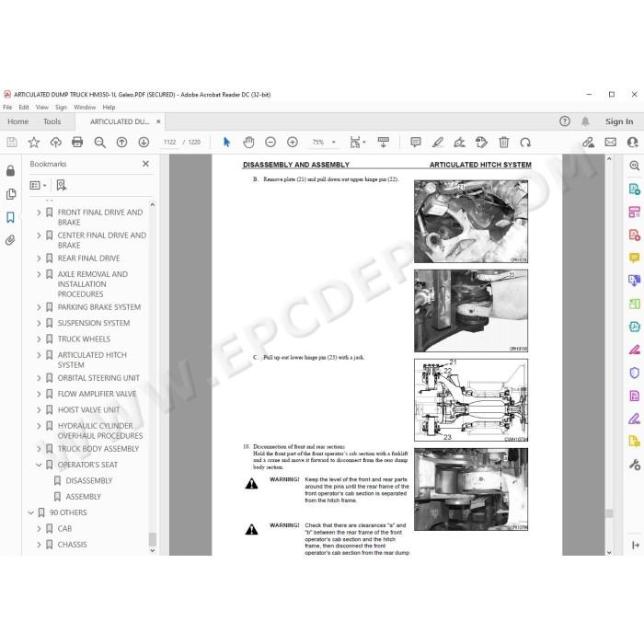Go to next page arrow
The image size is (644, 644).
pos(144,142)
